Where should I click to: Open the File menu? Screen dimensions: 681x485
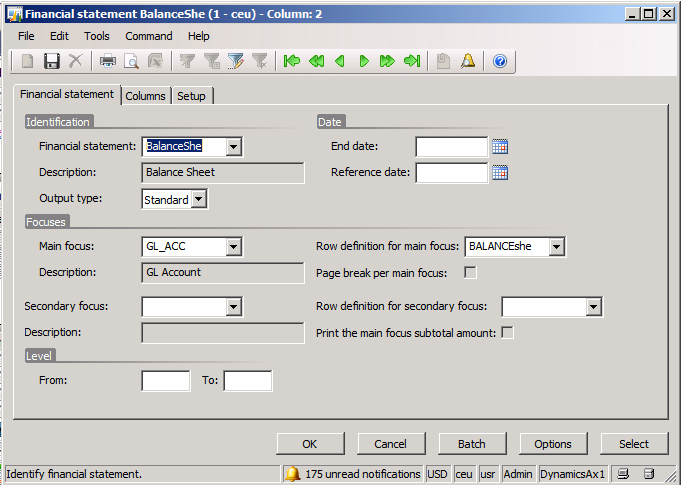pos(26,36)
